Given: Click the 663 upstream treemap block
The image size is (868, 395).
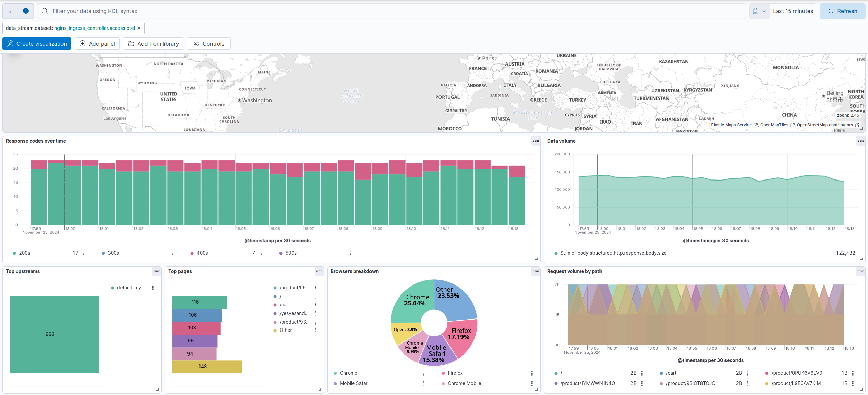Looking at the screenshot, I should (x=54, y=335).
